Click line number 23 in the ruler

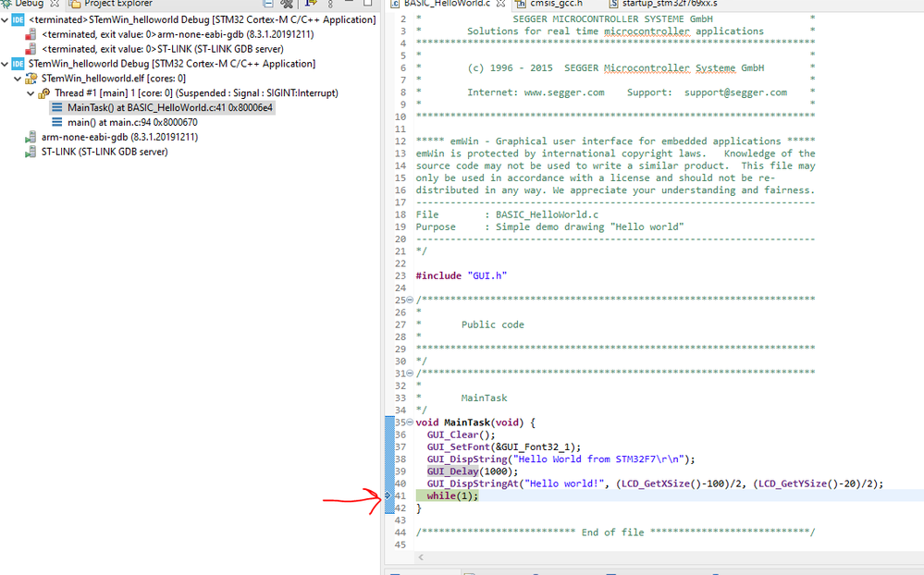point(400,275)
